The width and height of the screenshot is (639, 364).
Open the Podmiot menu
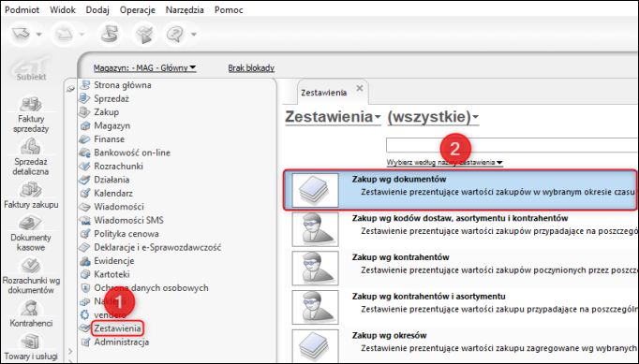point(22,9)
